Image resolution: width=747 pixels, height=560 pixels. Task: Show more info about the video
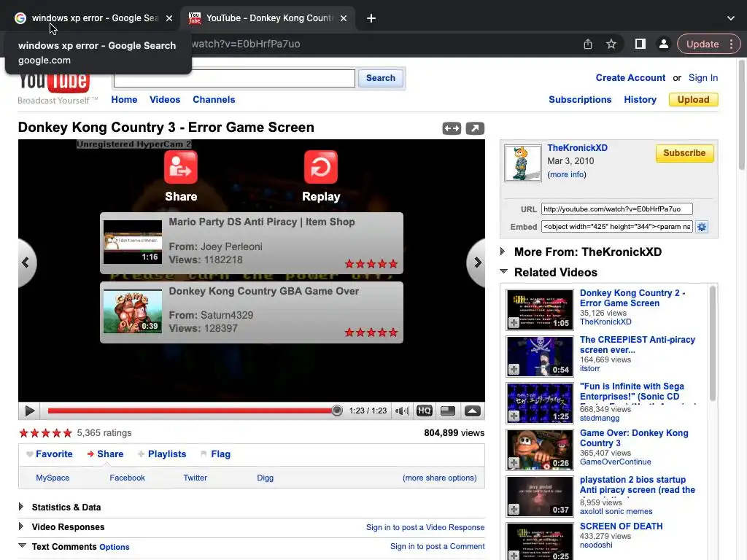pyautogui.click(x=567, y=175)
